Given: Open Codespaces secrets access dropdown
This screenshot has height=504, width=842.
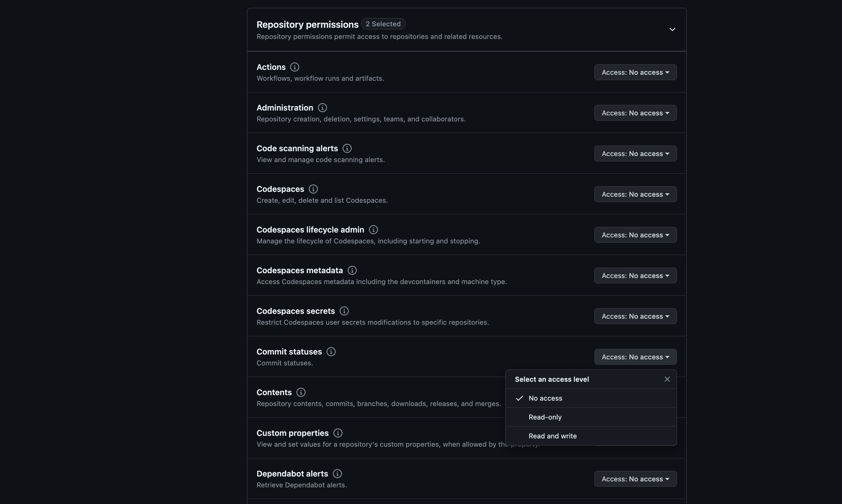Looking at the screenshot, I should [635, 316].
